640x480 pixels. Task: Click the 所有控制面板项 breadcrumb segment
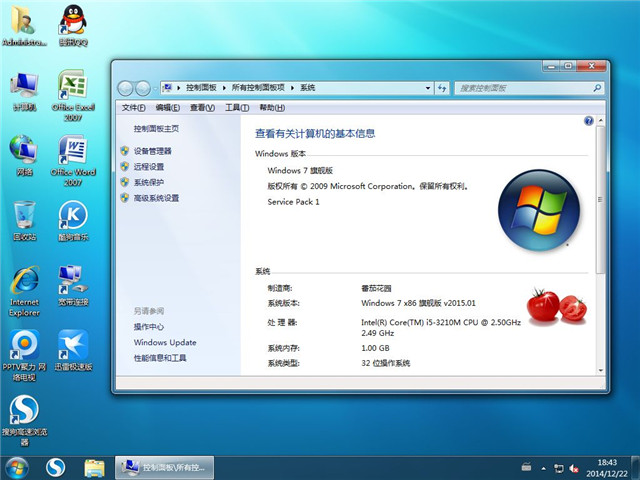[258, 88]
